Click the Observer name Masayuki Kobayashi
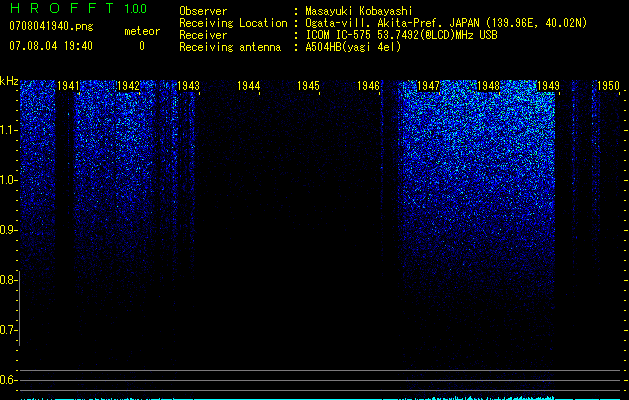Viewport: 629px width, 400px height. tap(359, 11)
